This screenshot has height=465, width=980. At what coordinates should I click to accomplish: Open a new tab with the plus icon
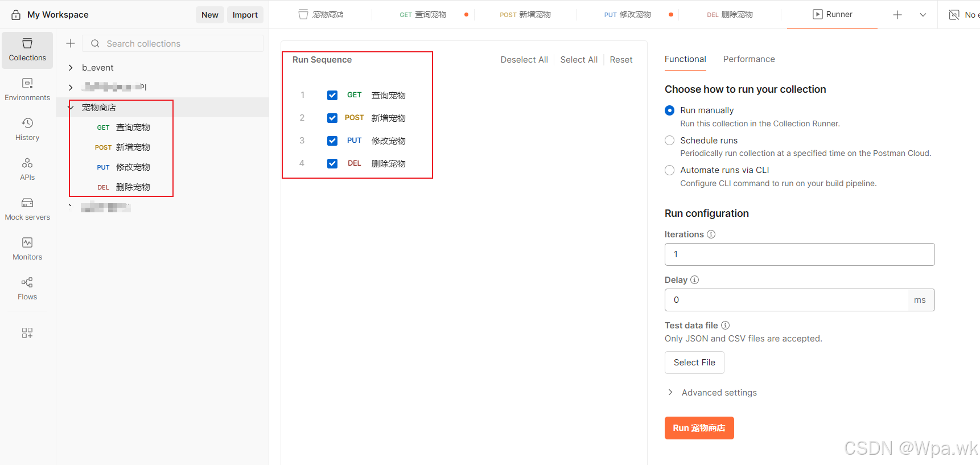897,15
